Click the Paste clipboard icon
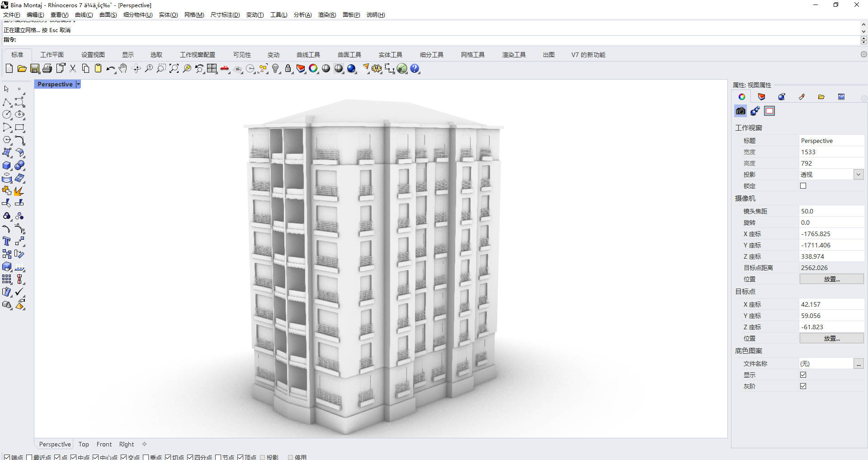 pyautogui.click(x=98, y=68)
